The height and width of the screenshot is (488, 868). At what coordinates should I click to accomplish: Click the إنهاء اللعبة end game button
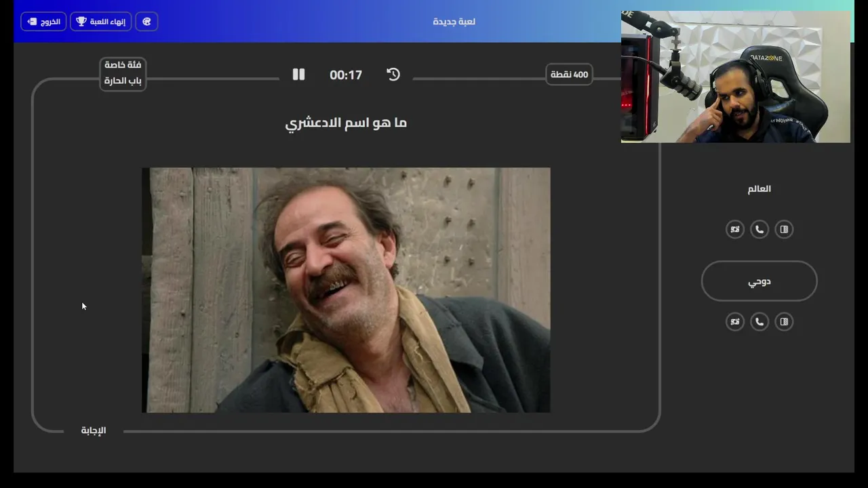(100, 22)
